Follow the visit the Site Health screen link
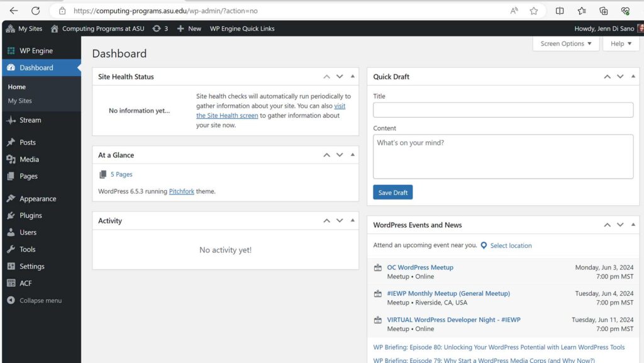This screenshot has height=363, width=644. [270, 111]
